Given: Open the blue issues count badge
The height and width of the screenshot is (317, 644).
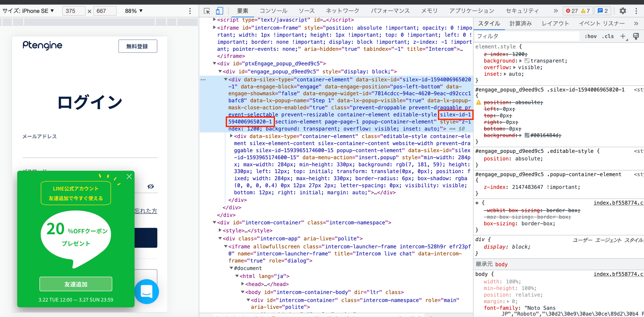Looking at the screenshot, I should click(603, 11).
